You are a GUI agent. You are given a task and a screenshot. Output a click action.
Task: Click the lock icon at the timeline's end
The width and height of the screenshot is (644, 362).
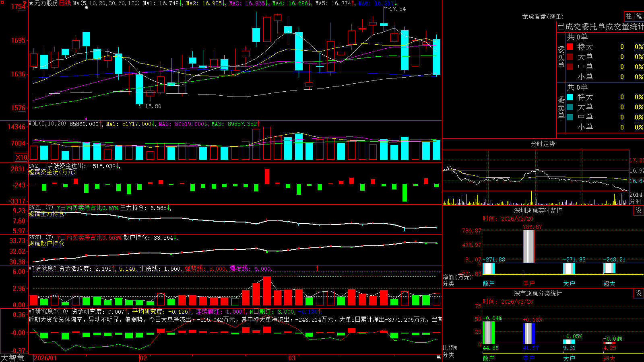[439, 357]
